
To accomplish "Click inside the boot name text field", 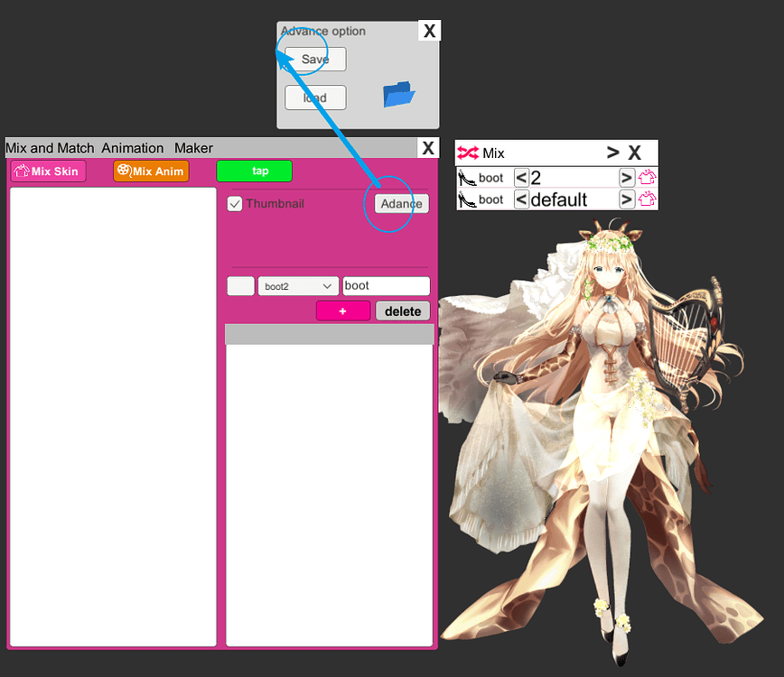I will point(386,285).
